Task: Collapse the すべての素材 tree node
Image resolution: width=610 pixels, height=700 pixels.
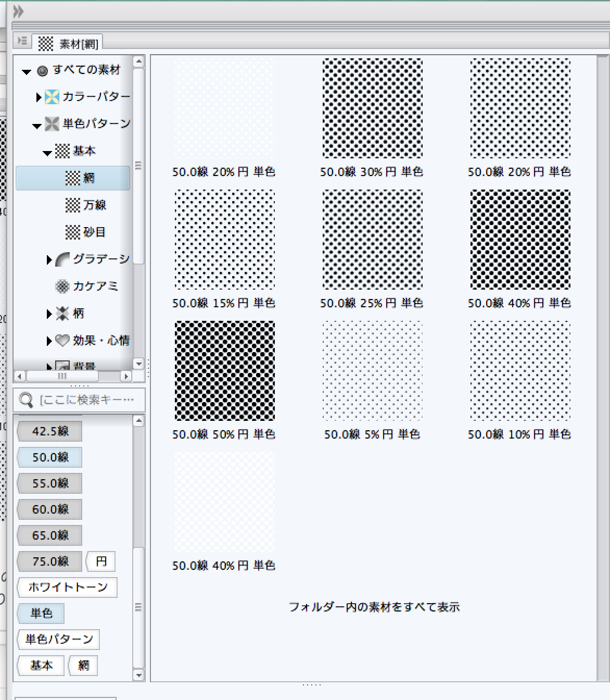Action: [x=27, y=72]
